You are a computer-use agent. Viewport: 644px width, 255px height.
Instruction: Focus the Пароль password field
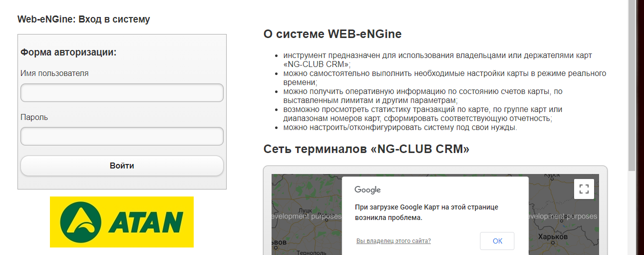122,136
